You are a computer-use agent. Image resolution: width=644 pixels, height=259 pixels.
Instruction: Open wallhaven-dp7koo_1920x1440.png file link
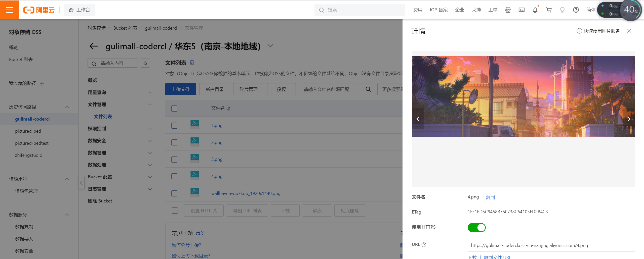[x=246, y=193]
